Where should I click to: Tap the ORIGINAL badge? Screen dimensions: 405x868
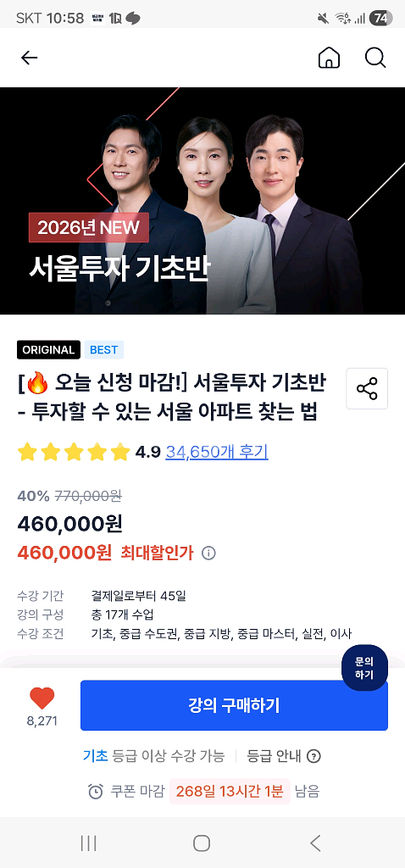(x=48, y=350)
